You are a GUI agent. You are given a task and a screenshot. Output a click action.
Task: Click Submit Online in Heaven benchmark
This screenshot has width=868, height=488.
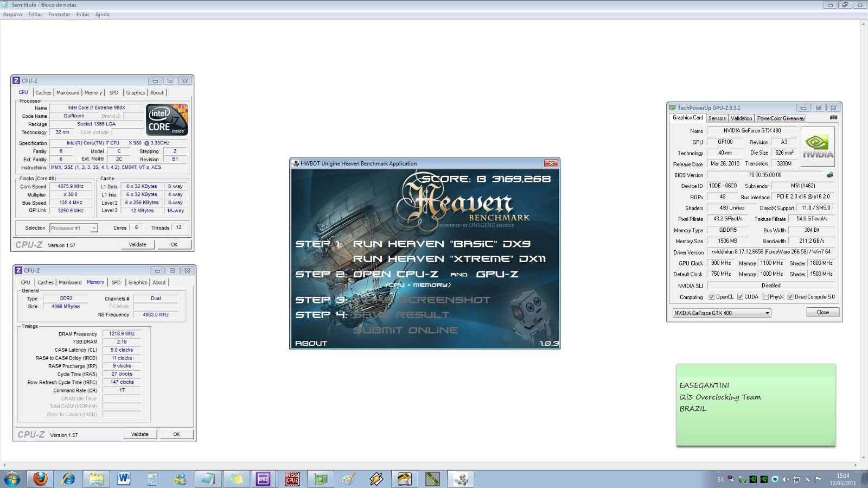405,330
